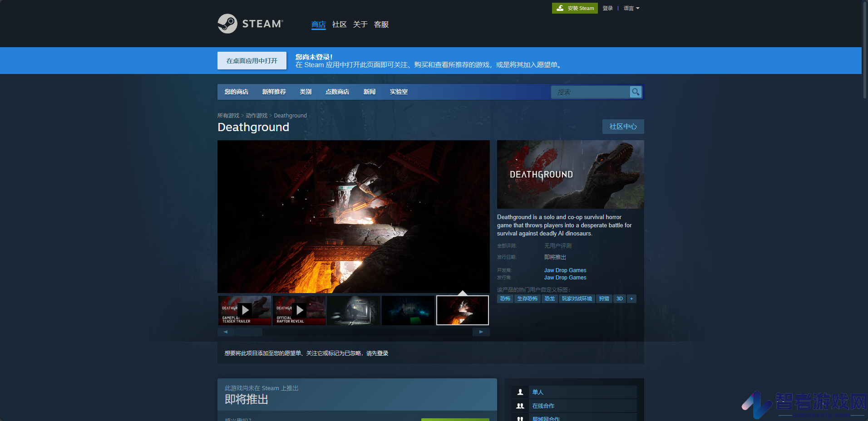
Task: Open the 客服 support tab
Action: pyautogui.click(x=381, y=24)
